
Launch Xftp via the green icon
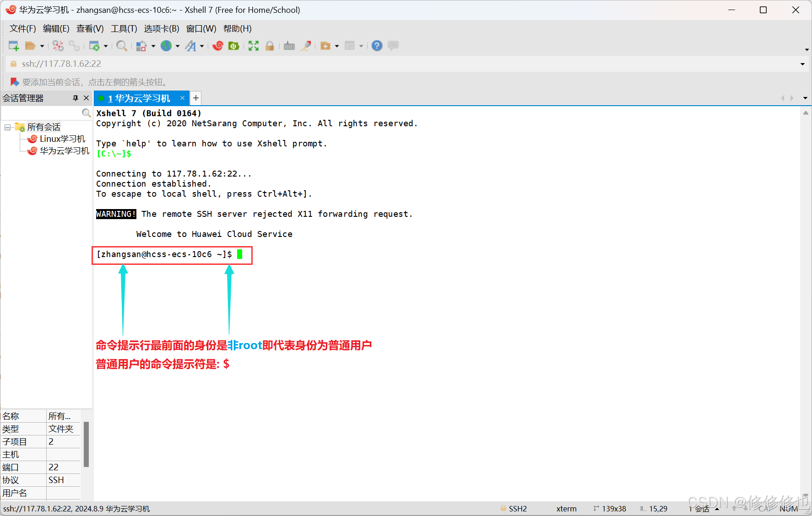[234, 46]
